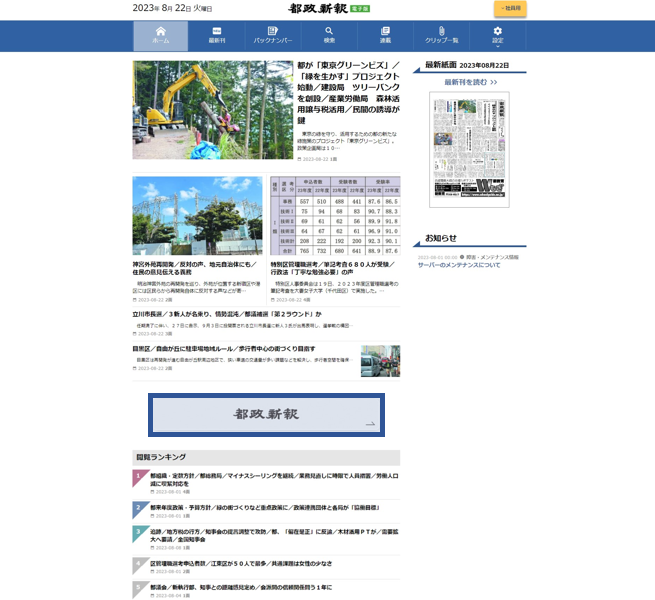Viewport: 655px width, 600px height.
Task: Open the 目黒区 street photo thumbnail
Action: [x=380, y=360]
